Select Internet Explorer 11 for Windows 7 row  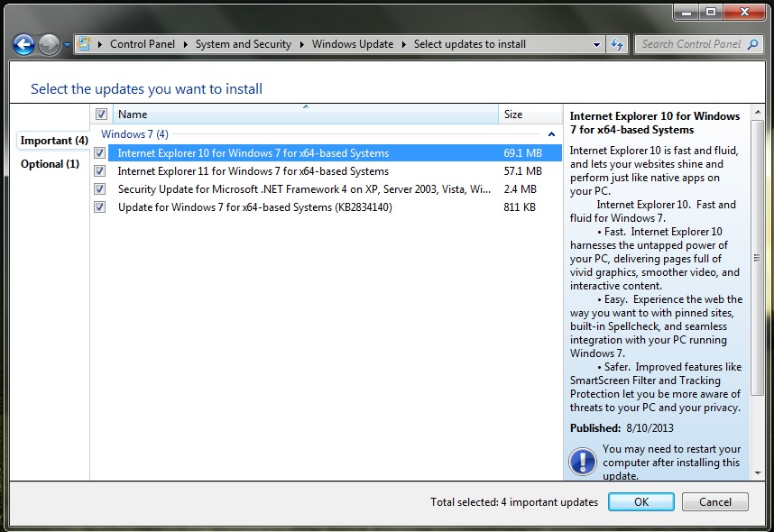pyautogui.click(x=335, y=170)
